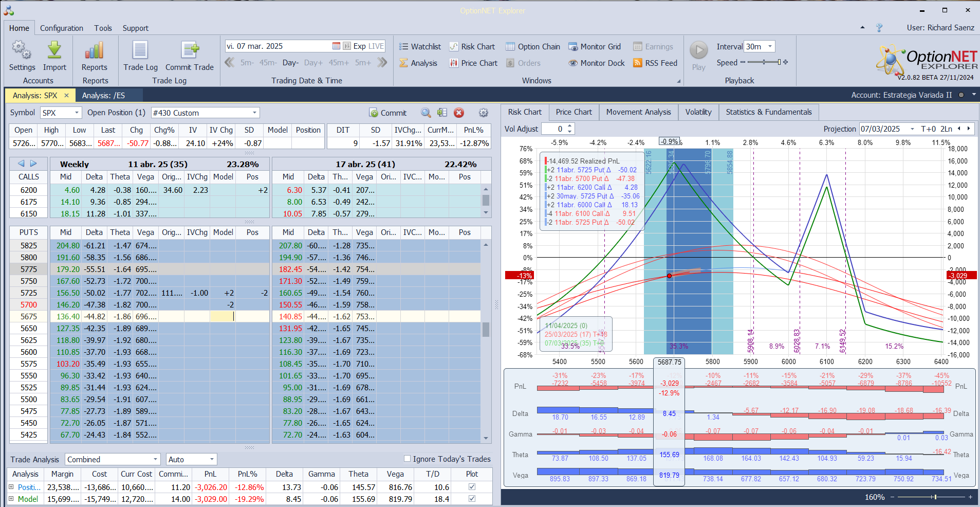Go to next expiration with right blue arrow

(x=33, y=164)
